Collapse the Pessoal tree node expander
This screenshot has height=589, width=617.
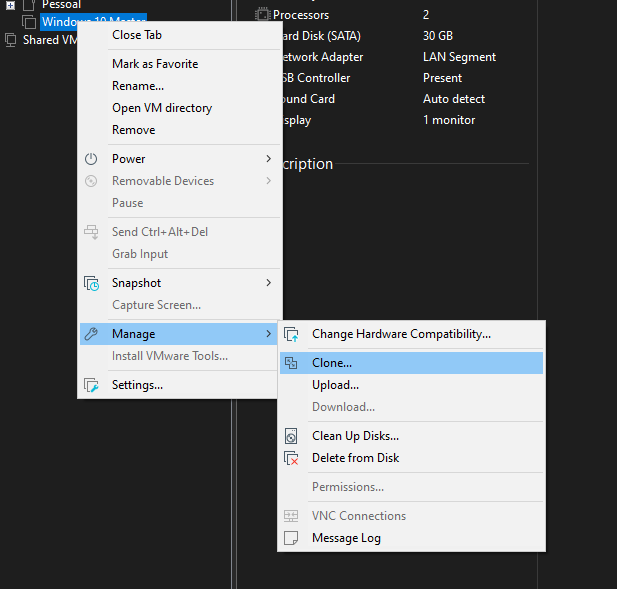click(x=11, y=5)
